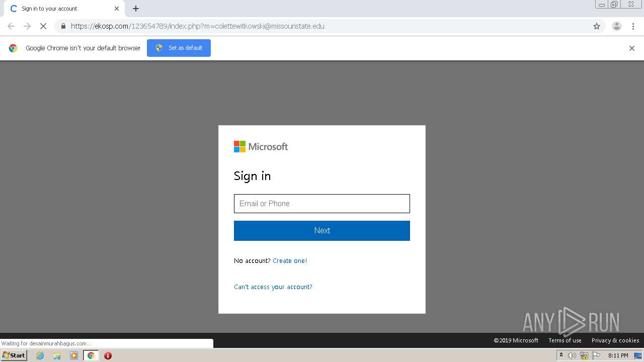
Task: Open the Chrome profile avatar
Action: 616,26
